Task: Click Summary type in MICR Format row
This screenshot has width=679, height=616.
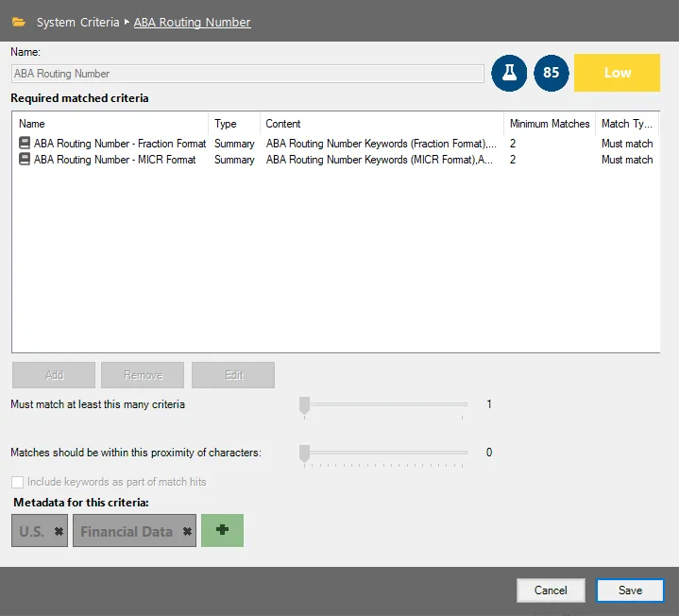Action: pyautogui.click(x=234, y=160)
